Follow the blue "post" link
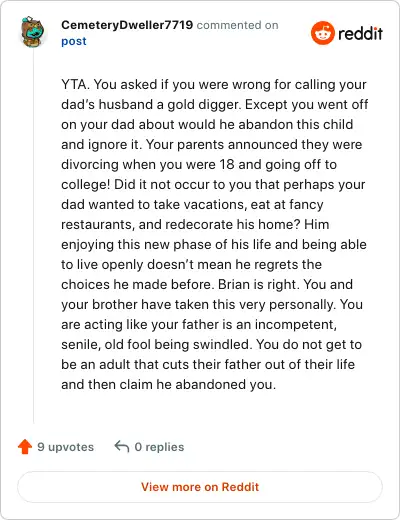Viewport: 400px width, 520px height. point(74,41)
